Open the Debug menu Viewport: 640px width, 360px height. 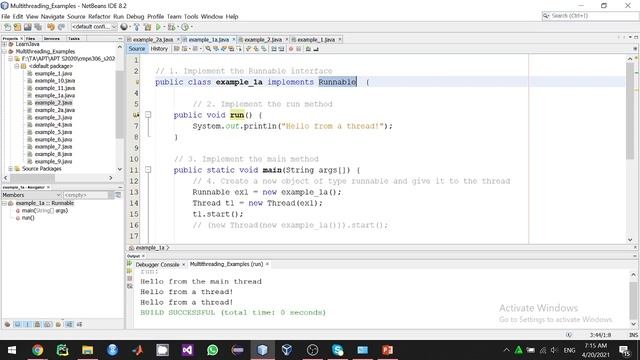click(x=135, y=16)
